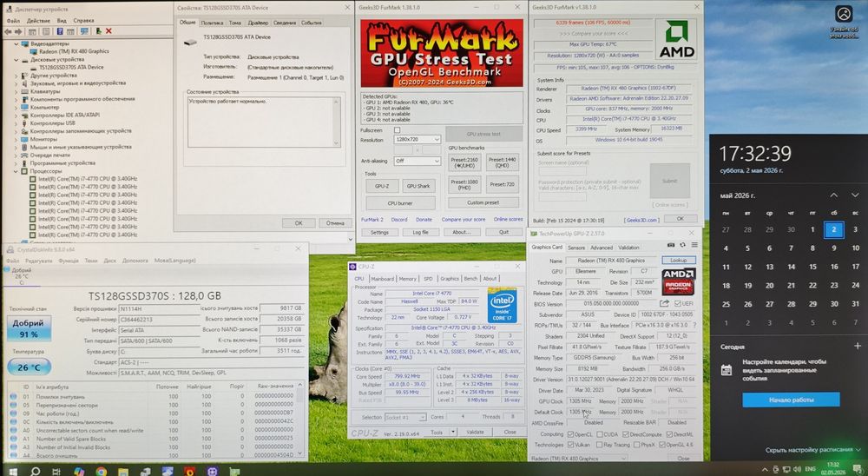This screenshot has width=868, height=476.
Task: Click the forward arrow in Device Manager toolbar
Action: click(18, 31)
